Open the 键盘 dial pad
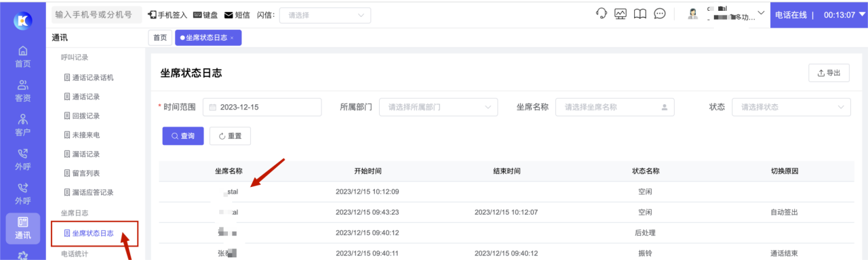This screenshot has height=260, width=868. 205,15
